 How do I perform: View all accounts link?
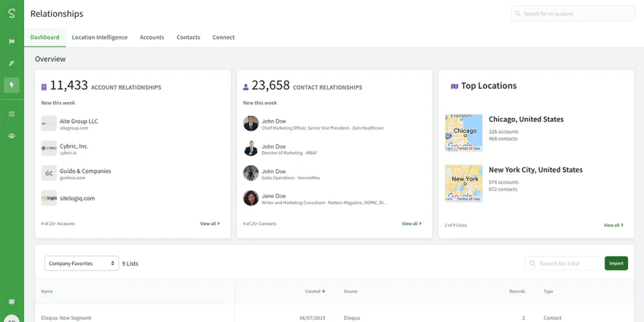tap(210, 223)
